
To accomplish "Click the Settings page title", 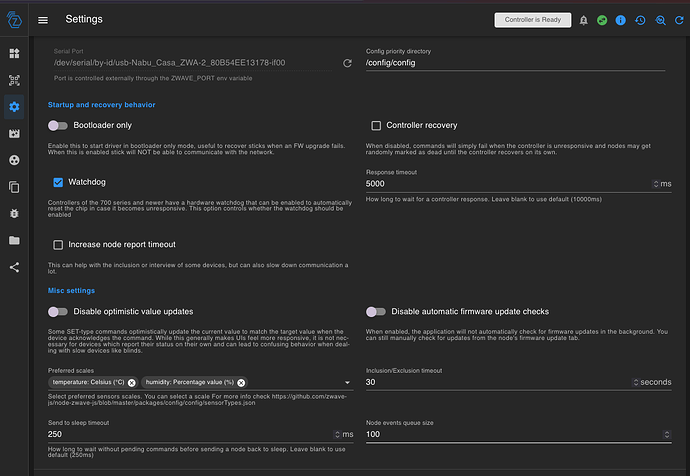I will click(x=84, y=19).
